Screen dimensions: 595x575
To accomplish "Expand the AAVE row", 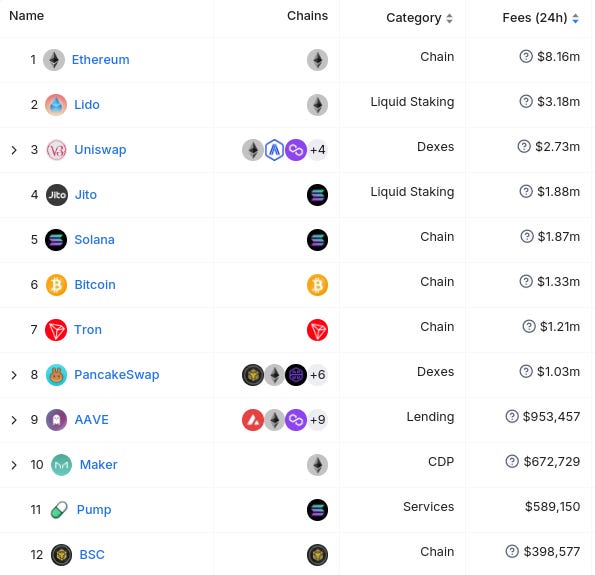I will tap(14, 420).
